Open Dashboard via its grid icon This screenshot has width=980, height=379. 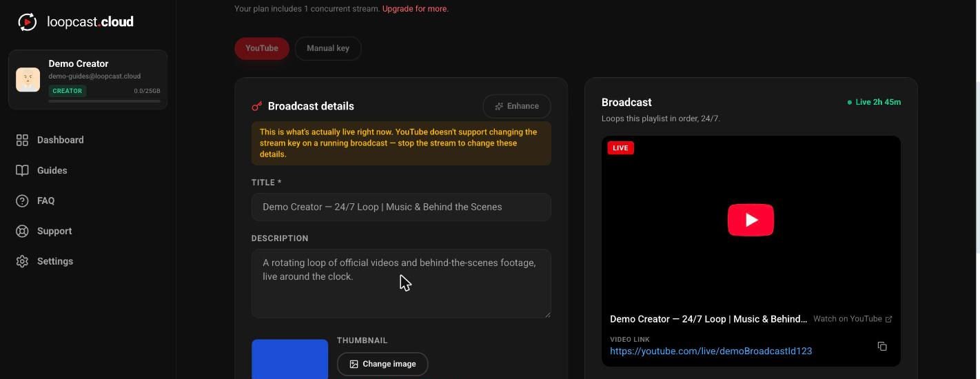(22, 140)
